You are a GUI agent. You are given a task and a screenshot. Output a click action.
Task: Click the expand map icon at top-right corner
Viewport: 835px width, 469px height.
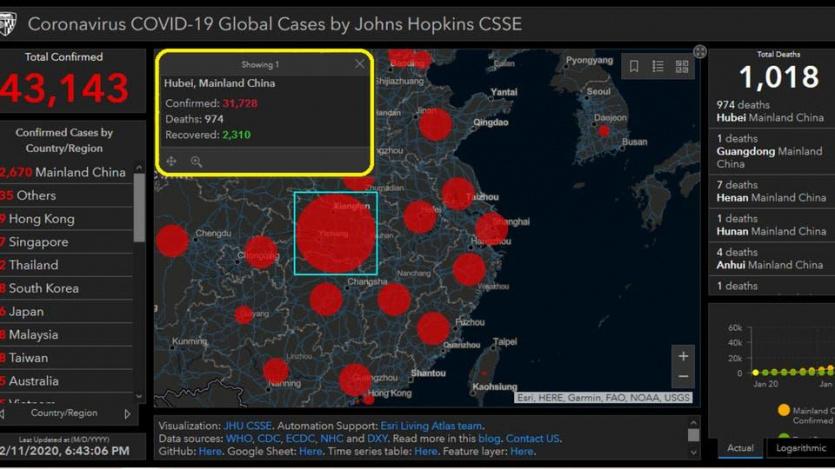pyautogui.click(x=700, y=51)
